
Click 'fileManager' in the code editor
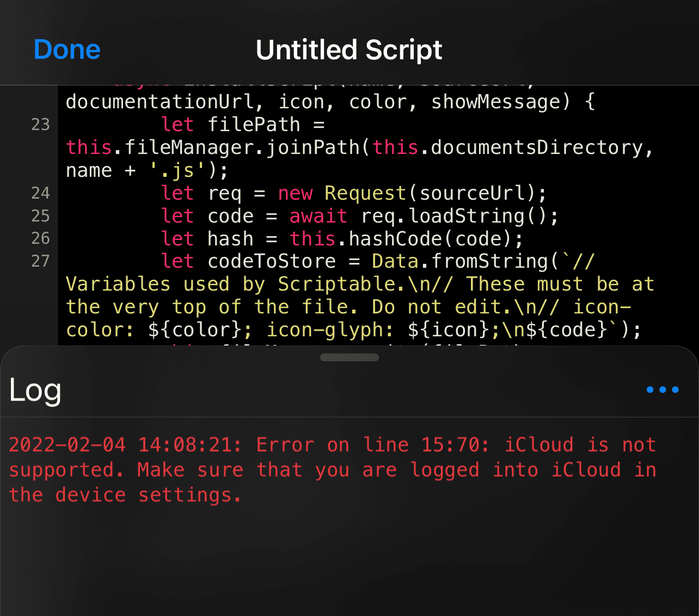(x=189, y=147)
